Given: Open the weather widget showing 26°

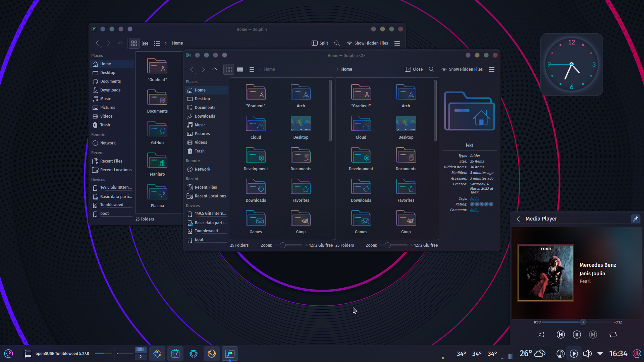Looking at the screenshot, I should coord(532,354).
